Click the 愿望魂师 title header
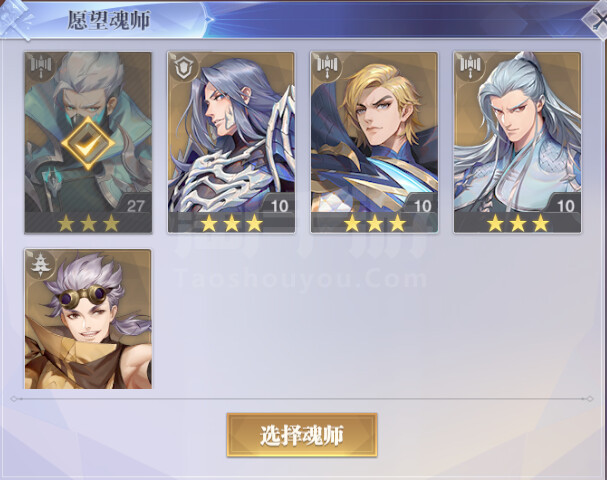The image size is (607, 480). (x=108, y=19)
